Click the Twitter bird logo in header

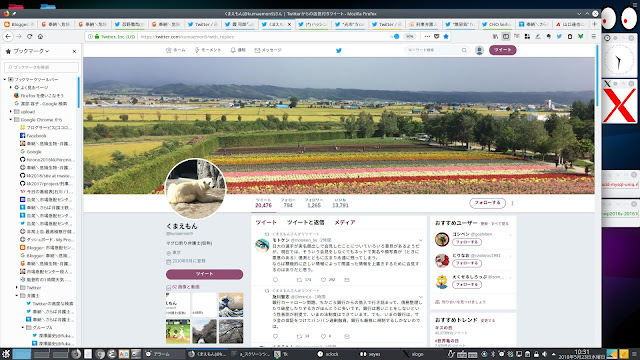click(x=338, y=50)
